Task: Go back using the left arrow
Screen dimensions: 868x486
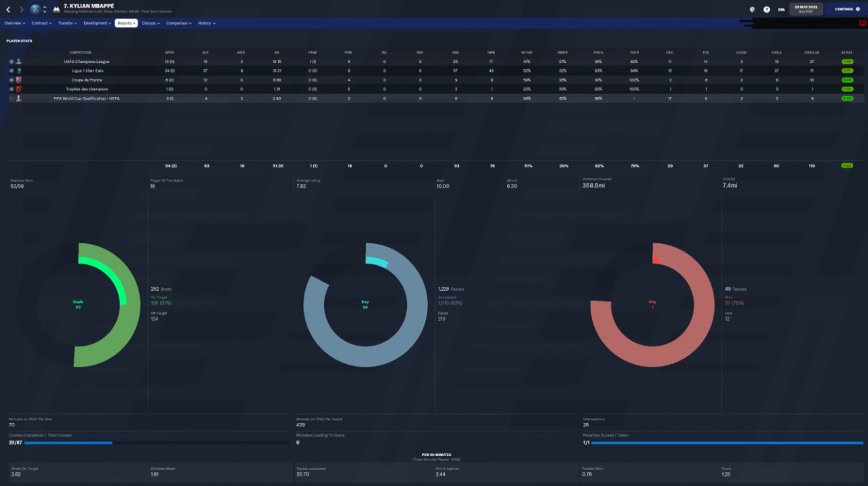Action: [8, 9]
